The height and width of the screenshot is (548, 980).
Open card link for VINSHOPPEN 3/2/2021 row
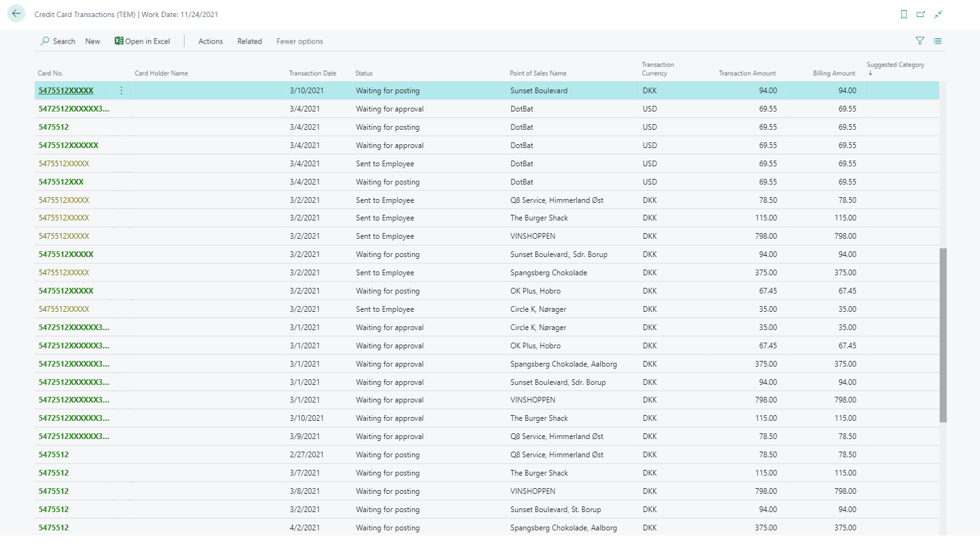click(64, 236)
